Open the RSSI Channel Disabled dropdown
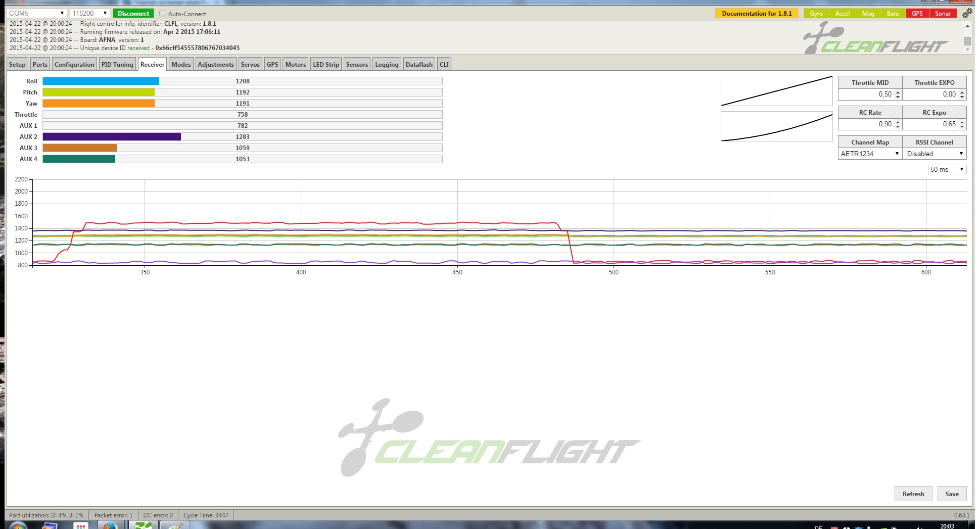 click(x=935, y=154)
